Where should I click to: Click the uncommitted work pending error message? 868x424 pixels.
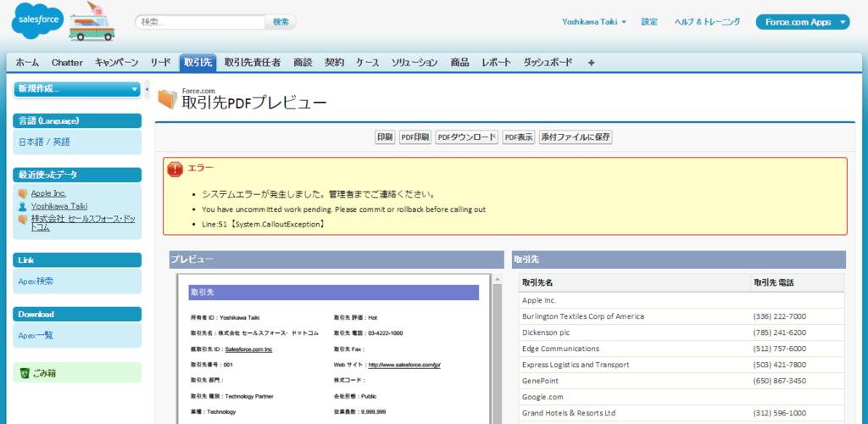tap(344, 209)
